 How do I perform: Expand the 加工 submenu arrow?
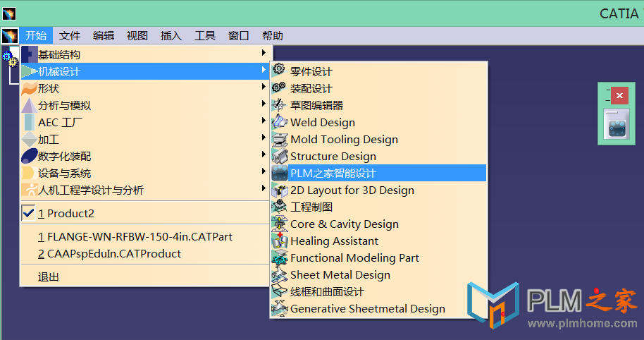[264, 138]
